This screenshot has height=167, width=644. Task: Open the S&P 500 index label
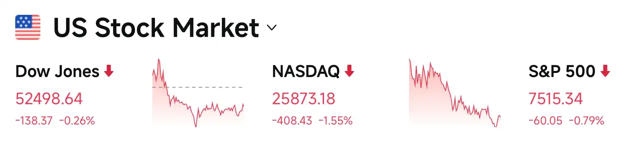562,71
